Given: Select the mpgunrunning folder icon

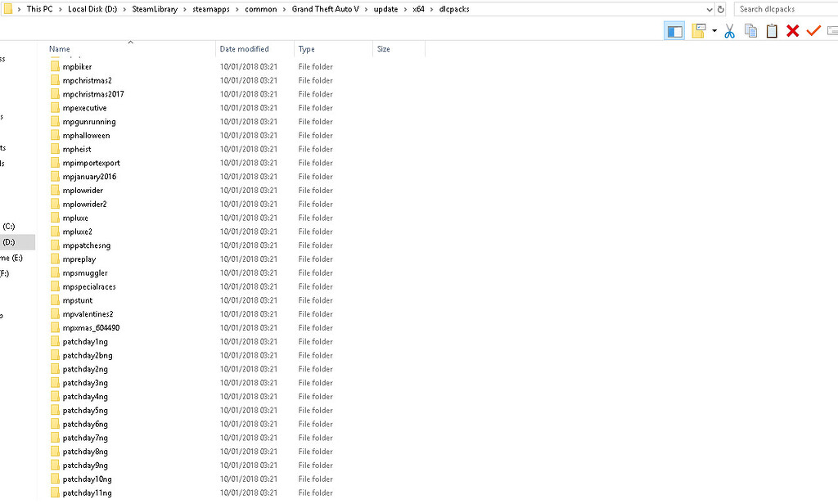Looking at the screenshot, I should [x=55, y=121].
